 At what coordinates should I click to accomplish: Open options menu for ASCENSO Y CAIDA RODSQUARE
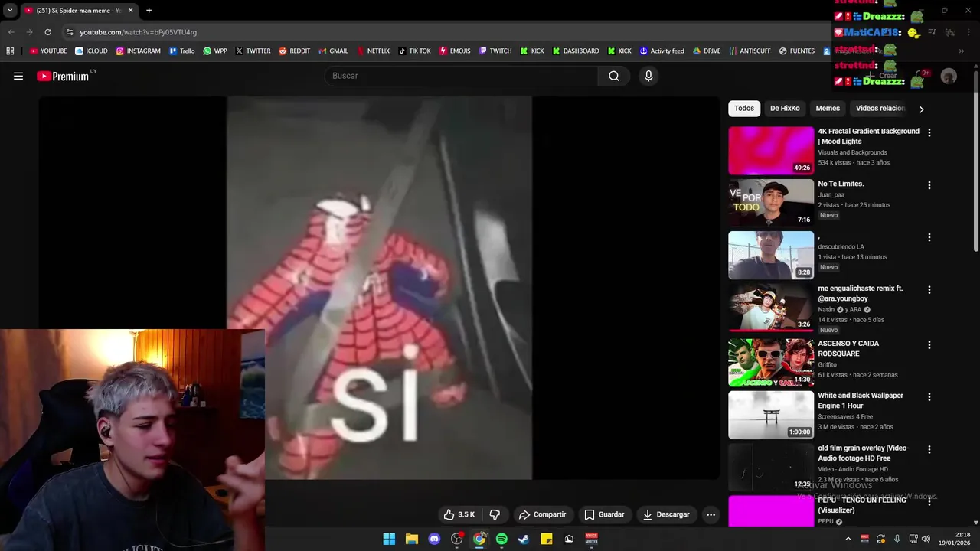pyautogui.click(x=929, y=345)
